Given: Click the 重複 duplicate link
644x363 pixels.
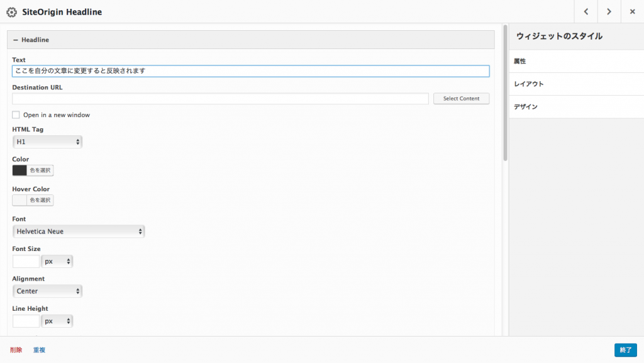Looking at the screenshot, I should point(39,350).
